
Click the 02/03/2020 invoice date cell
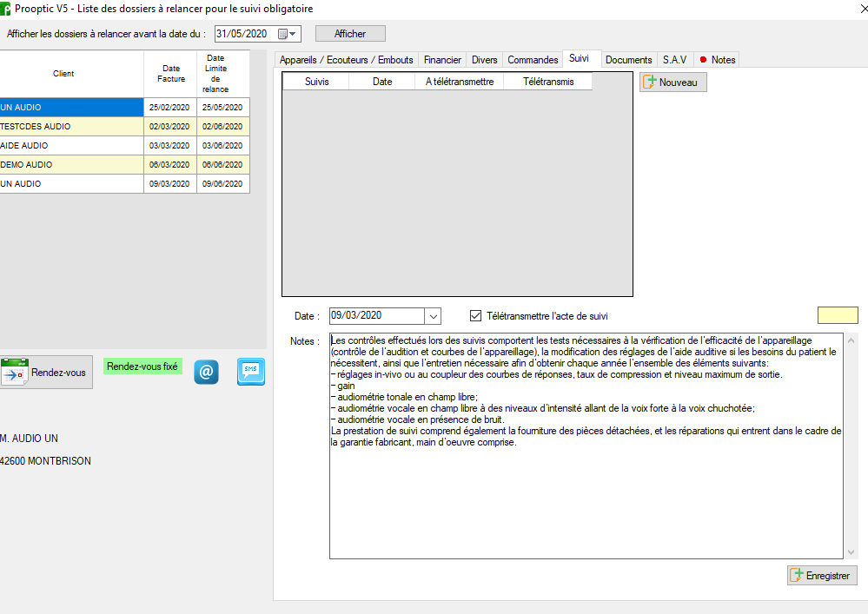tap(170, 126)
